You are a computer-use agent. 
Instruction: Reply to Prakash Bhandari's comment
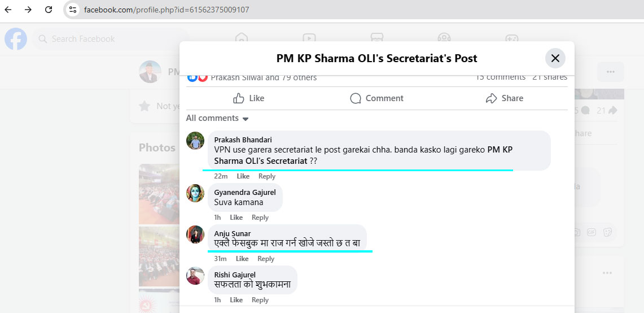tap(267, 176)
